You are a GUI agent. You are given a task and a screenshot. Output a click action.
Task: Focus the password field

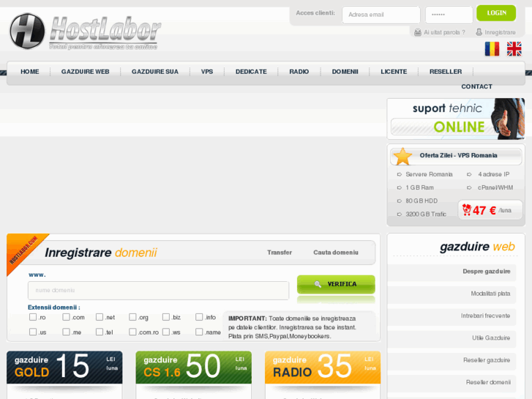[x=449, y=15]
